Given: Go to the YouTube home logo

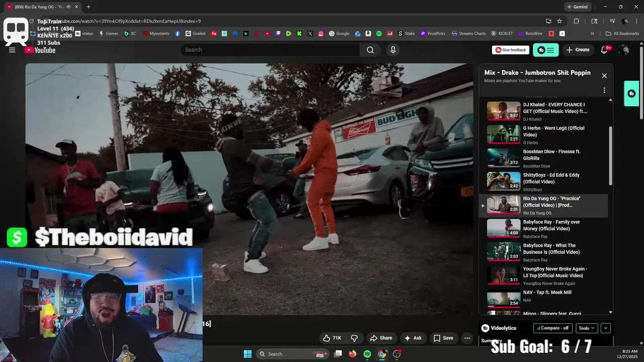Looking at the screenshot, I should (x=40, y=50).
